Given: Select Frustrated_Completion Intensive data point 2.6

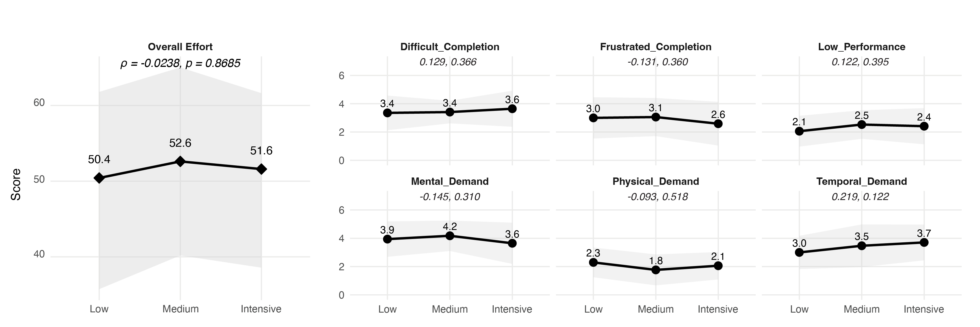Looking at the screenshot, I should tap(718, 124).
